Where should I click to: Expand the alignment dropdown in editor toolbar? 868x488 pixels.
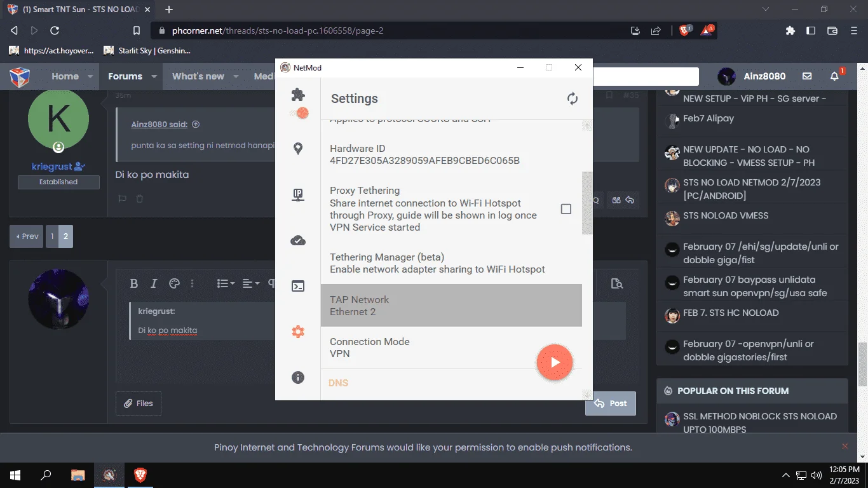click(251, 283)
